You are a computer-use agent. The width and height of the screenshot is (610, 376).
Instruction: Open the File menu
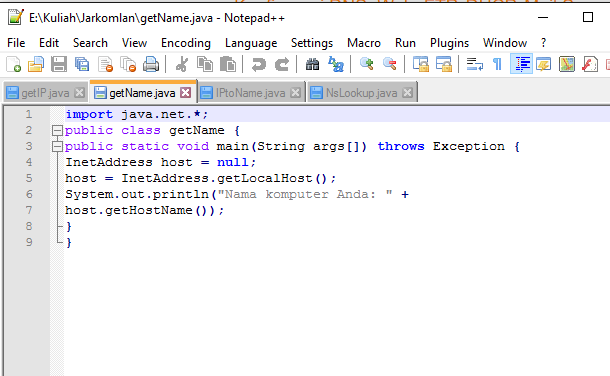[16, 43]
